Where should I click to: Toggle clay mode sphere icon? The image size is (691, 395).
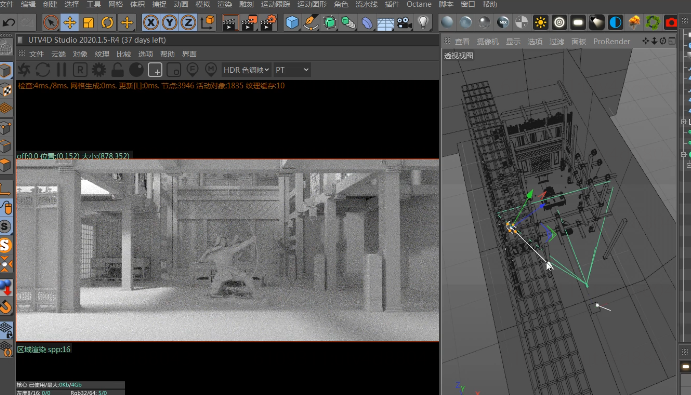tap(136, 70)
